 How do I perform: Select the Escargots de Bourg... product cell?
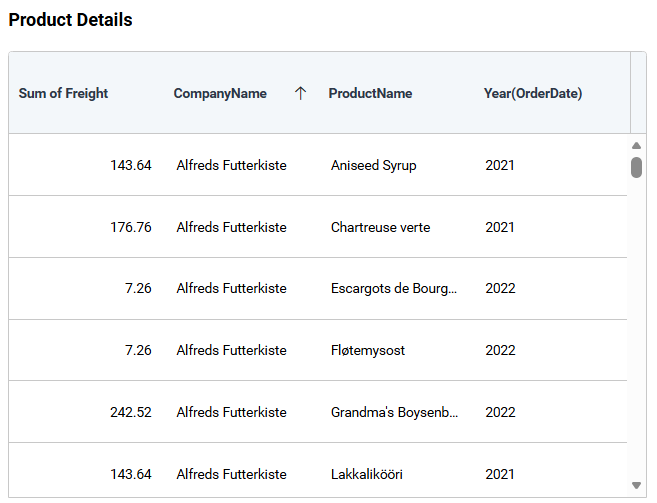click(x=393, y=289)
